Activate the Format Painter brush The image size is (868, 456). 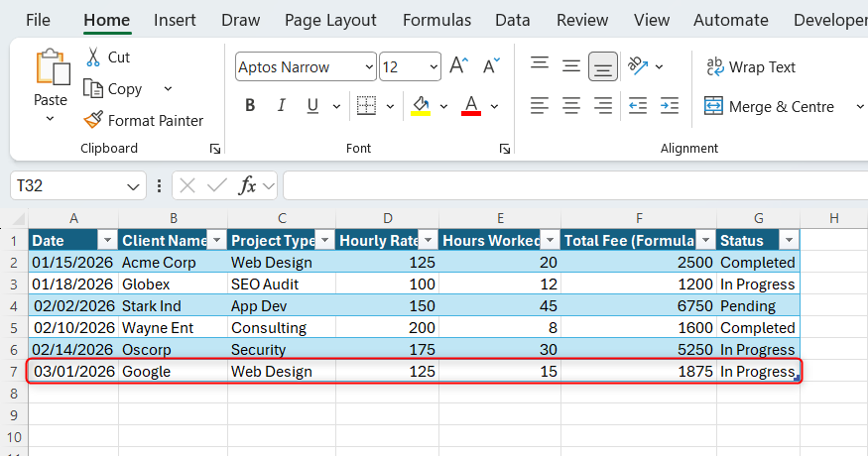(93, 120)
